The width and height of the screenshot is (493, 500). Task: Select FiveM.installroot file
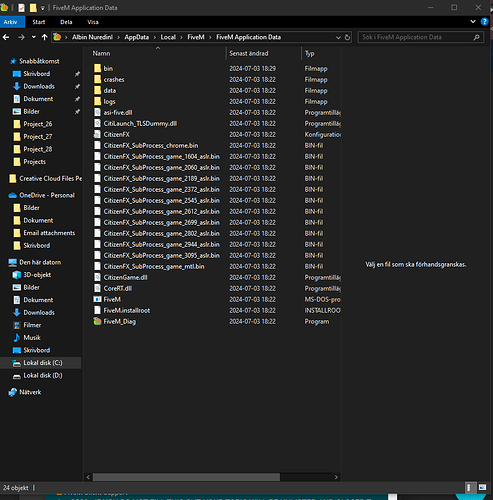coord(127,310)
